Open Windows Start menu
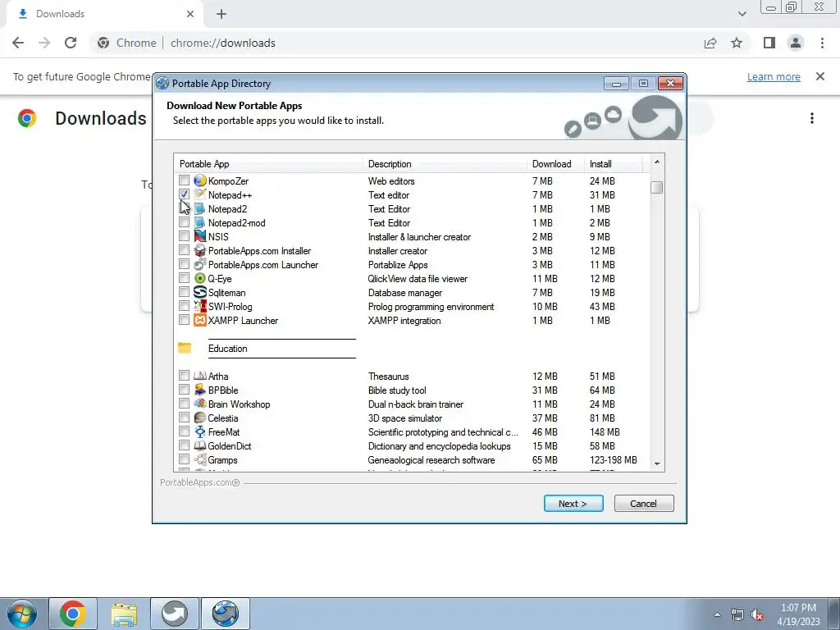 click(x=22, y=614)
